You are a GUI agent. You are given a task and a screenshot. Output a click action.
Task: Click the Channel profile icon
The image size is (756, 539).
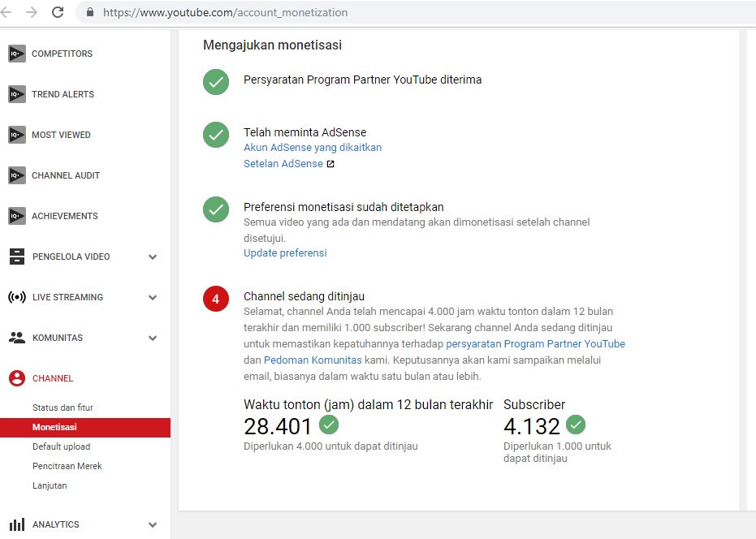point(17,378)
